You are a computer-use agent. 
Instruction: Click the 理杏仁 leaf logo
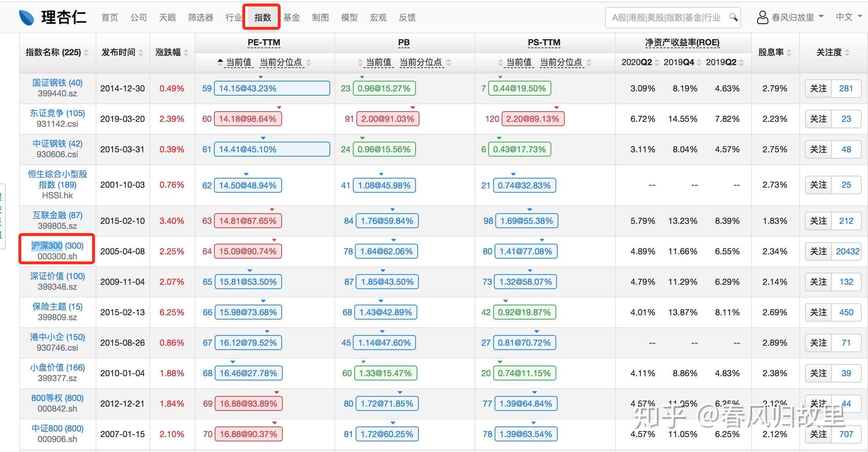pyautogui.click(x=27, y=17)
